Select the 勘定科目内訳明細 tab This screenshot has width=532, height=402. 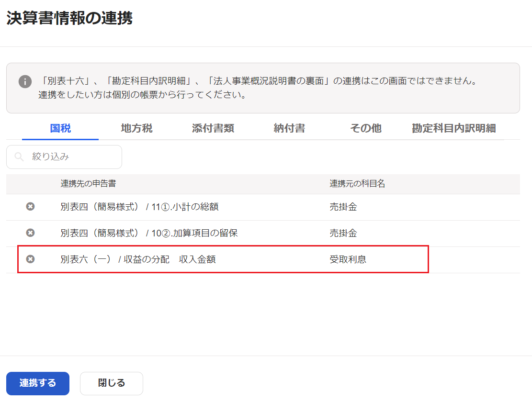point(454,128)
